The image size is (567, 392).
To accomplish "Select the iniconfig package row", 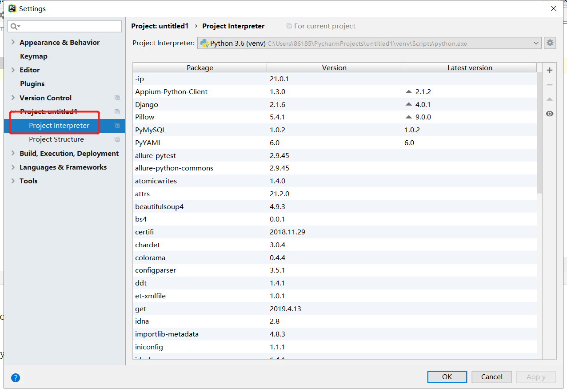I will pos(335,347).
